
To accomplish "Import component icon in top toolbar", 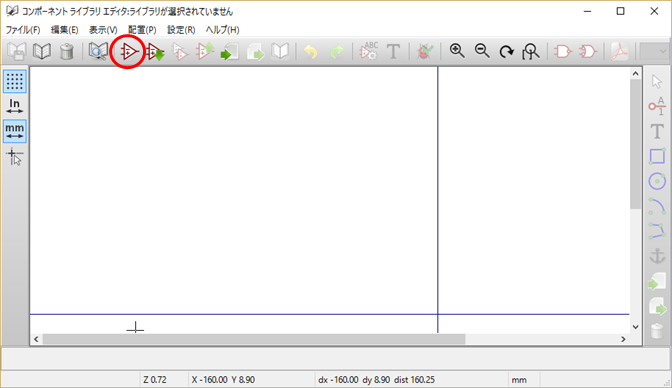I will click(x=230, y=52).
